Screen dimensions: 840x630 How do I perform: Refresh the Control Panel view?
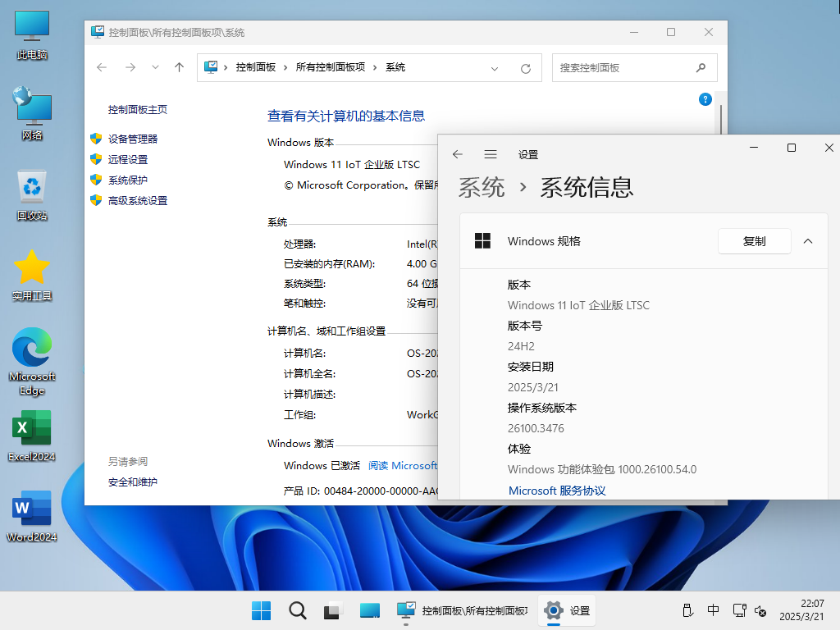pos(526,68)
